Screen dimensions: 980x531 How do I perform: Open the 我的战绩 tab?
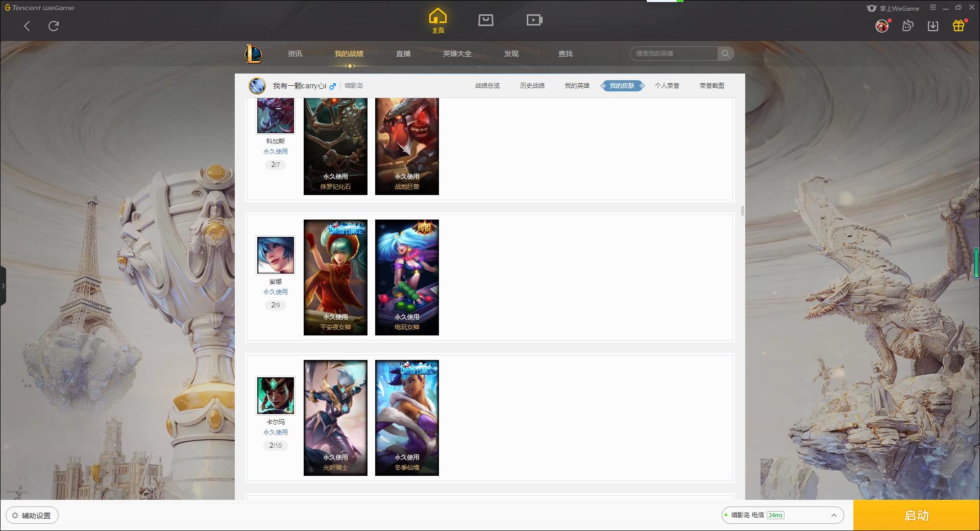click(x=349, y=54)
